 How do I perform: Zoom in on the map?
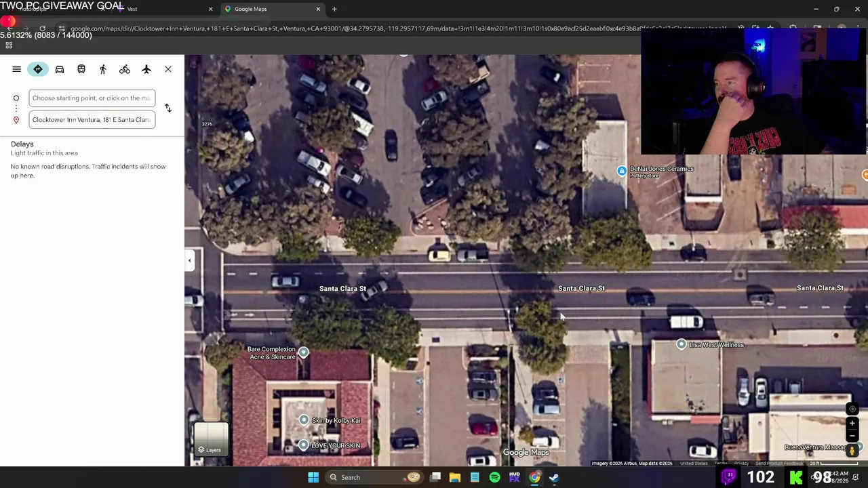tap(852, 424)
